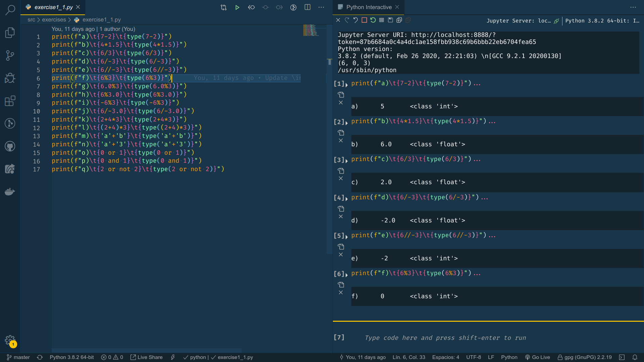The image size is (644, 362).
Task: Change the Espacios: 4 indentation setting
Action: pyautogui.click(x=446, y=357)
